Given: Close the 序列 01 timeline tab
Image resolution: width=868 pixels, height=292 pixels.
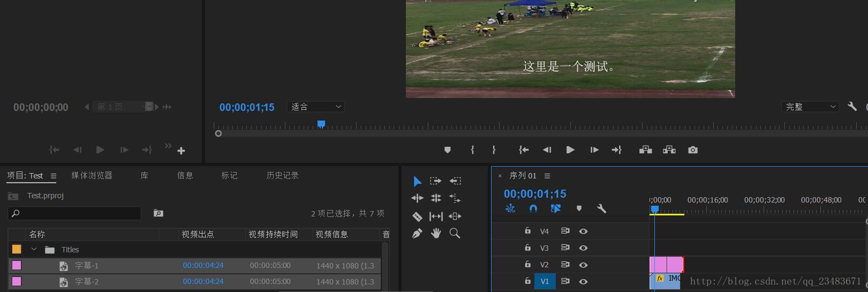Looking at the screenshot, I should click(500, 176).
